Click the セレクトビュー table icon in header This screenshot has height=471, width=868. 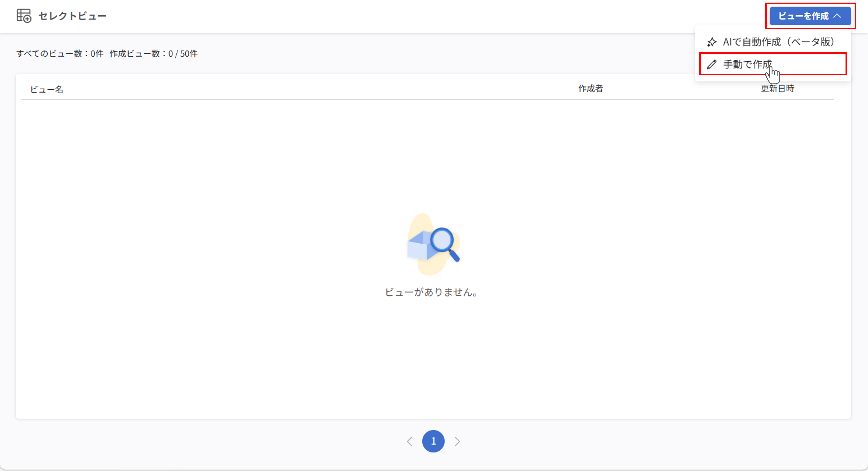(x=24, y=16)
